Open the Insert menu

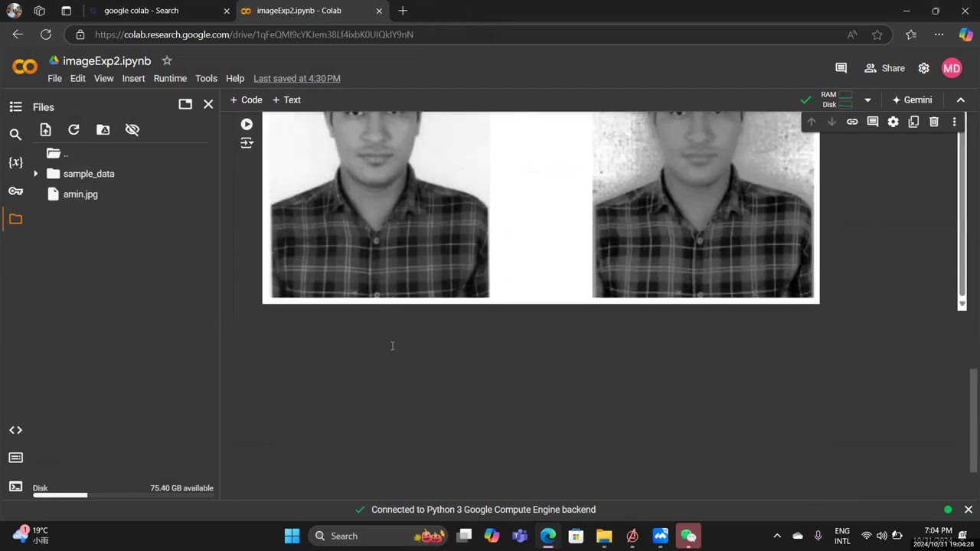click(133, 79)
